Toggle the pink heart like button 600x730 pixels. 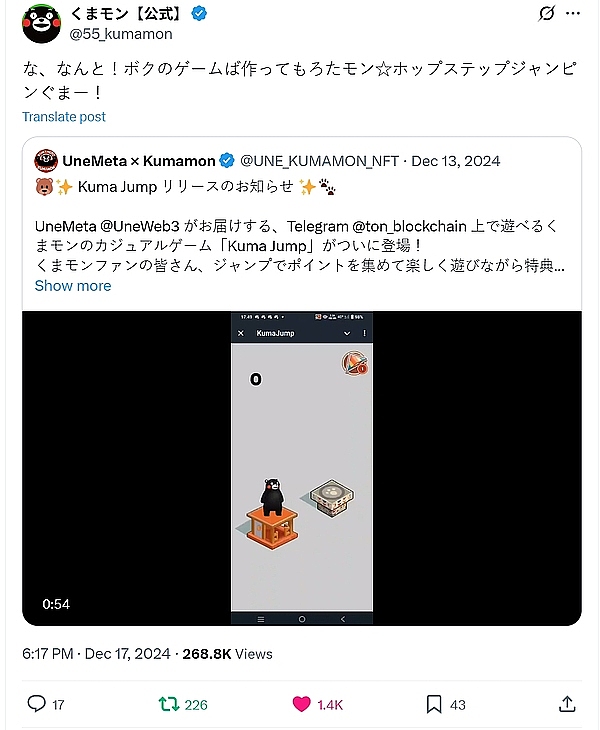tap(301, 704)
